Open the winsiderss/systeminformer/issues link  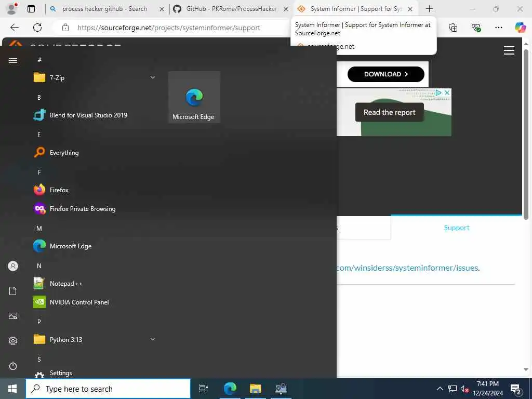408,268
